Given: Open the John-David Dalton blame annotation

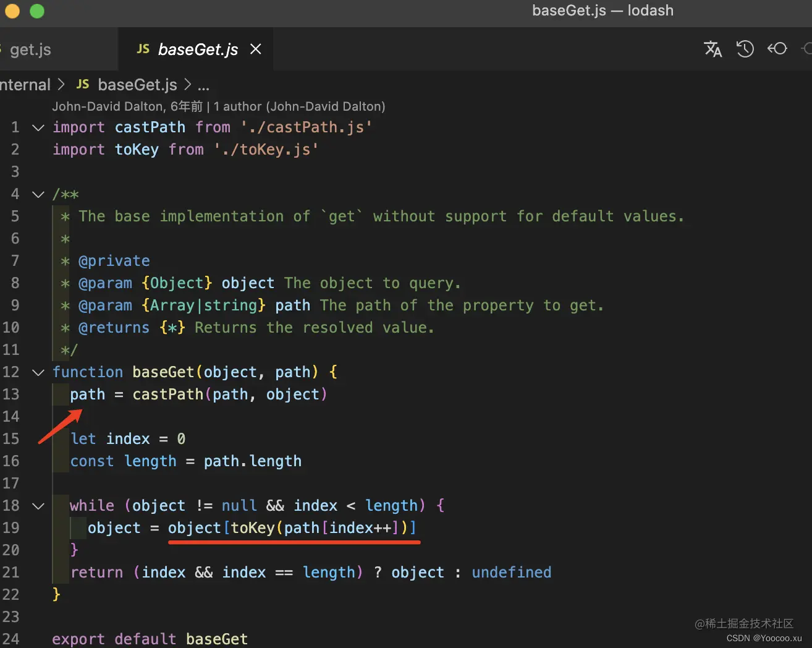Looking at the screenshot, I should coord(219,106).
